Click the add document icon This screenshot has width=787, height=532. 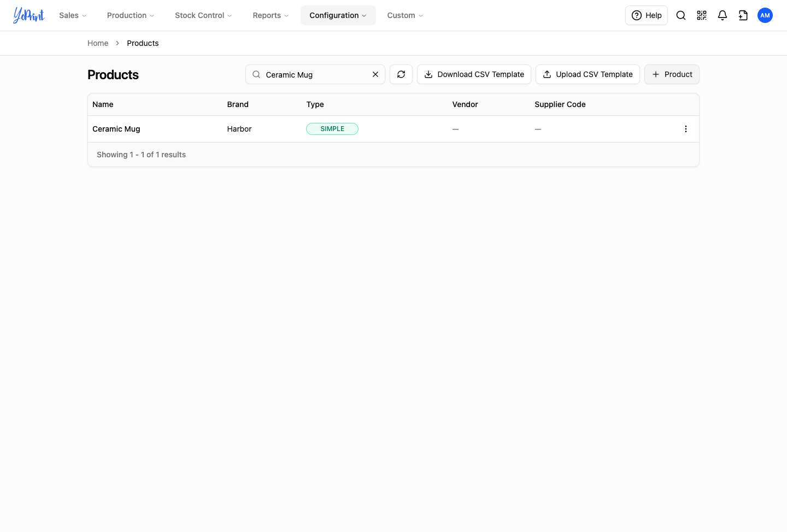point(743,15)
